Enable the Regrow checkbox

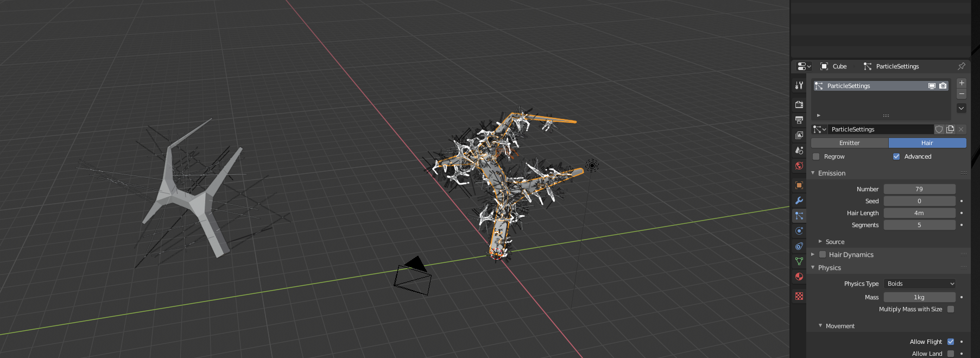point(816,156)
